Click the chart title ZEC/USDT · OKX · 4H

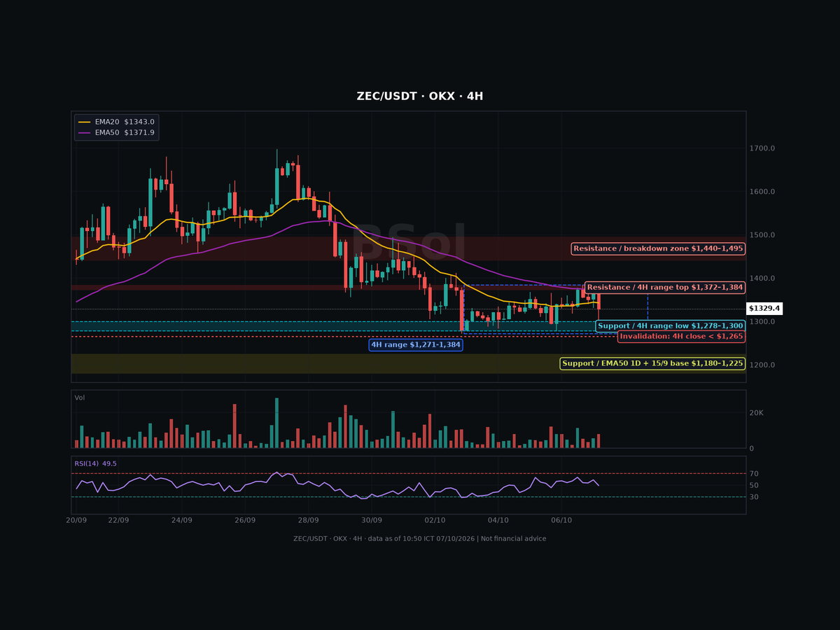click(420, 97)
